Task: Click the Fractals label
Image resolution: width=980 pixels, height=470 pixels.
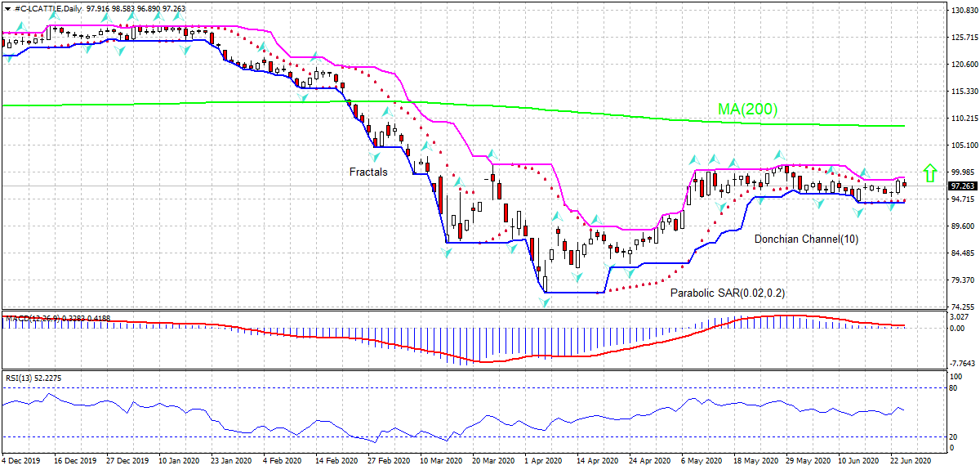Action: tap(368, 172)
